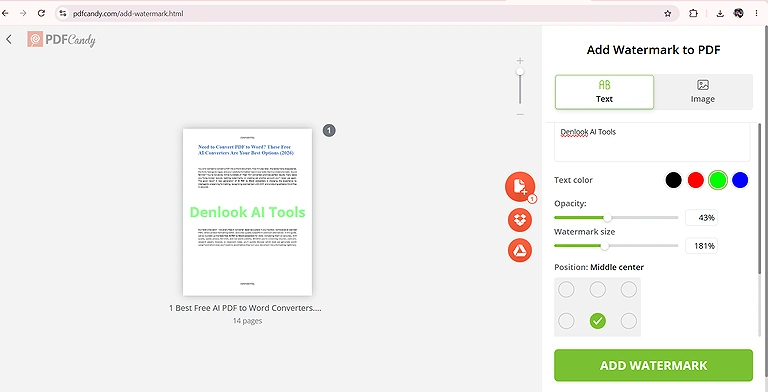
Task: Click the PDF page preview thumbnail
Action: point(247,212)
